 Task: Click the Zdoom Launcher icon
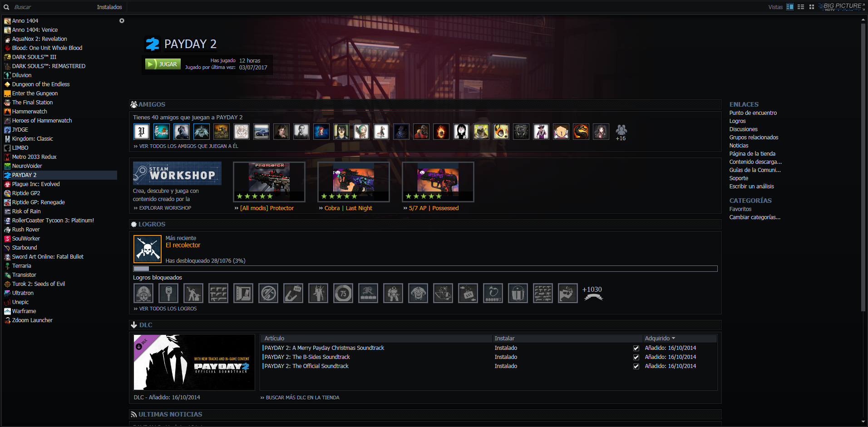7,320
